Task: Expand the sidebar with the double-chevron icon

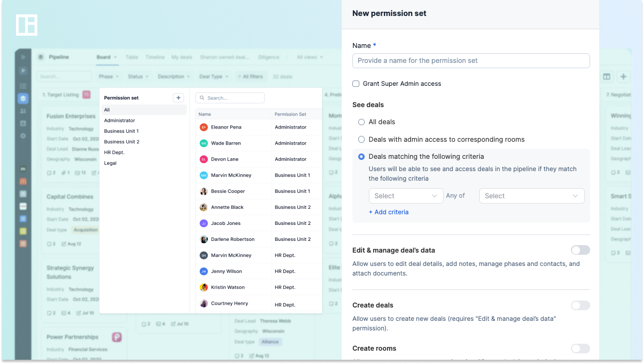Action: [23, 57]
